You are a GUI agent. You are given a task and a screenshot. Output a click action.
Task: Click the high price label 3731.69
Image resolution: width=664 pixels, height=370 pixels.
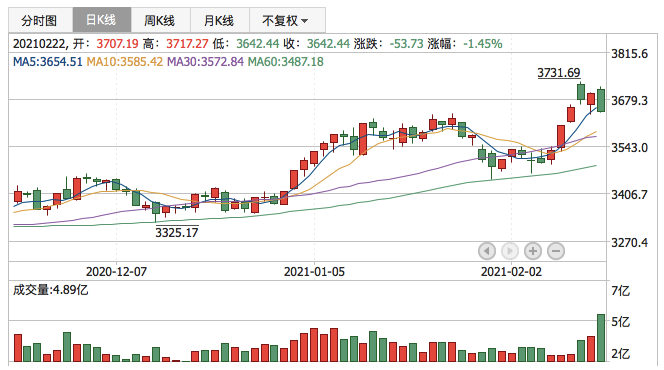pyautogui.click(x=559, y=73)
